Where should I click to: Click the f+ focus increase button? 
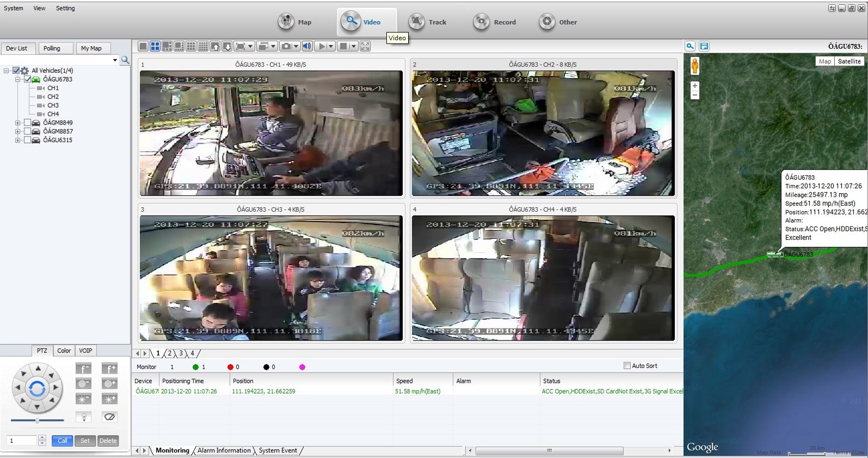[x=109, y=369]
